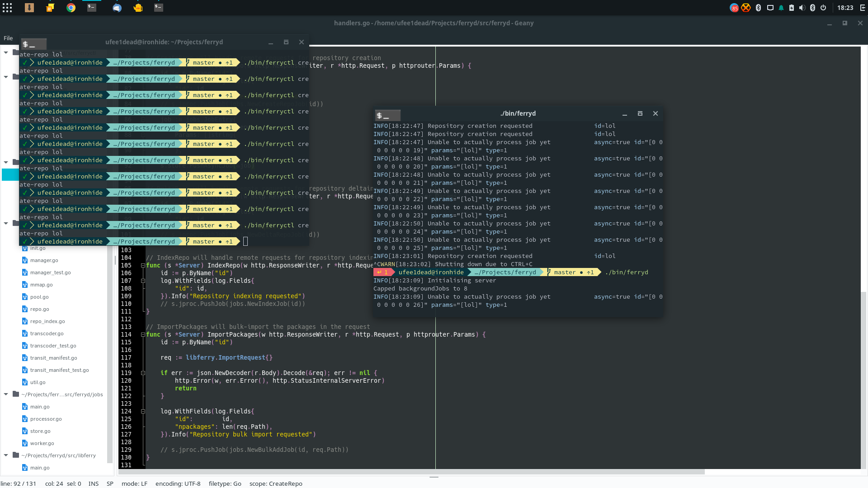
Task: Open worker.go under jobs folder
Action: tap(42, 443)
